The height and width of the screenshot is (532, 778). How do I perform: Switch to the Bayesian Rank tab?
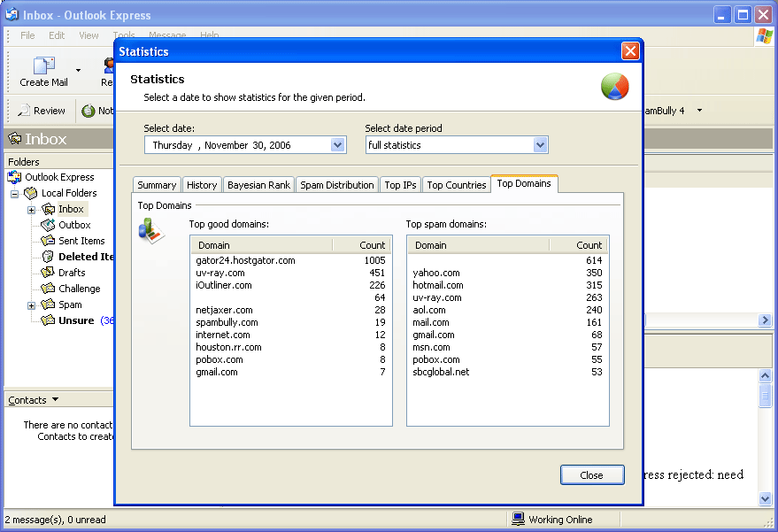point(258,185)
